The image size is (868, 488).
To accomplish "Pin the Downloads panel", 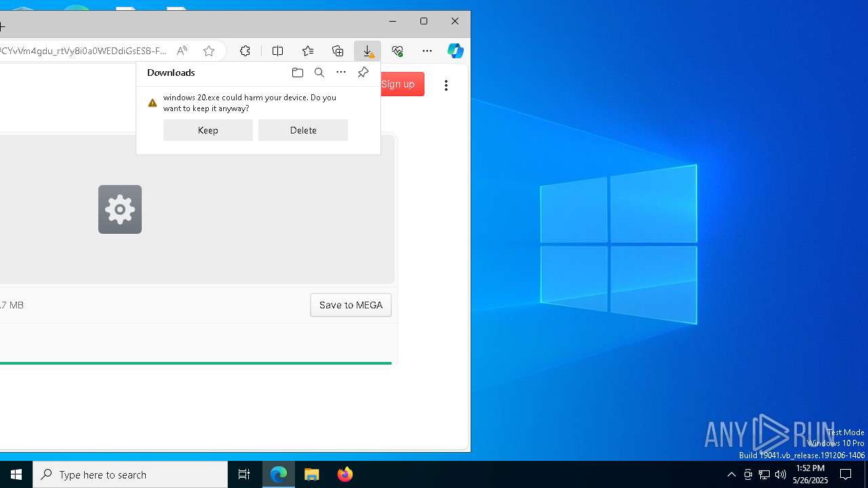I will click(x=363, y=73).
